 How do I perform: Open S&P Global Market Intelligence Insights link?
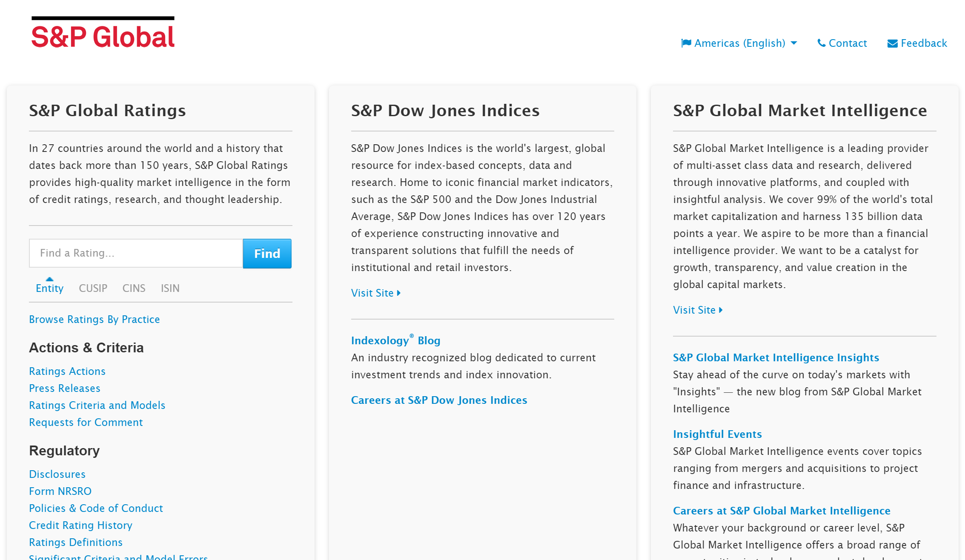pyautogui.click(x=776, y=357)
